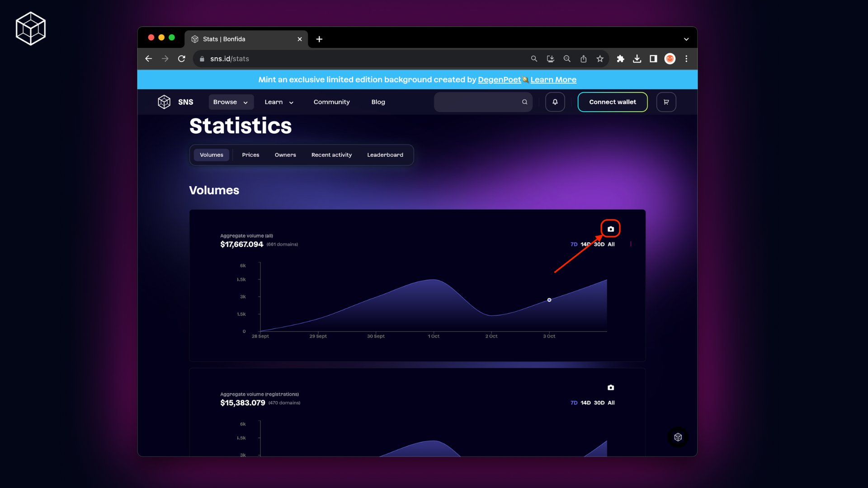Open the floating cube widget button
The width and height of the screenshot is (868, 488).
tap(678, 437)
